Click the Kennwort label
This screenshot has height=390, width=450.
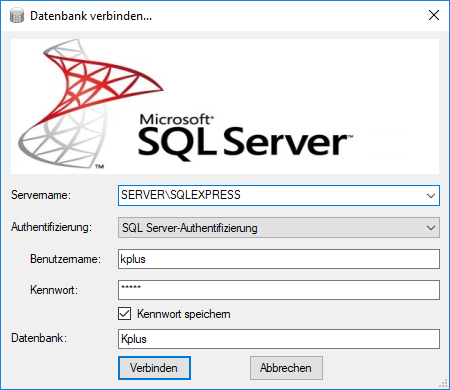coord(54,290)
